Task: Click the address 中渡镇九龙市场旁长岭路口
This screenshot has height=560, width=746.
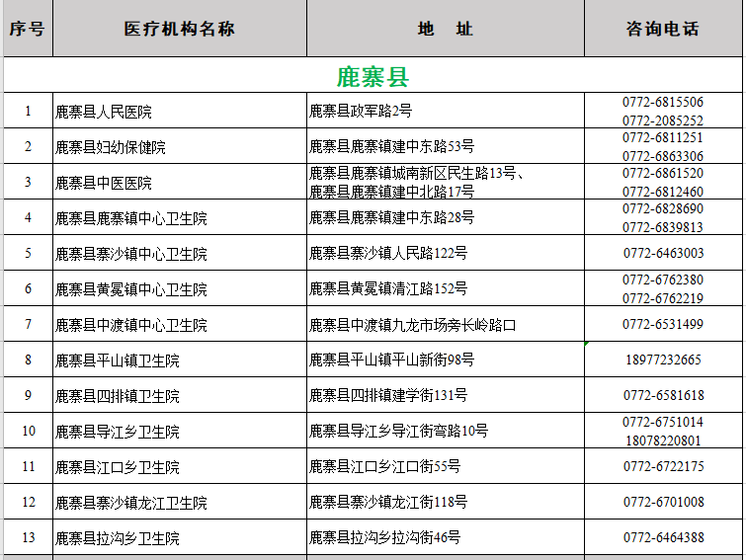Action: pyautogui.click(x=413, y=325)
